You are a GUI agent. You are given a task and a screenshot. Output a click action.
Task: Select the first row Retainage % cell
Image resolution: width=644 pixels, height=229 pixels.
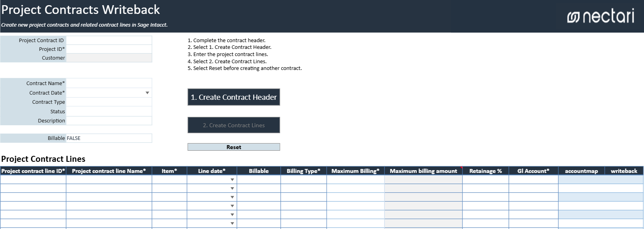[x=486, y=180]
